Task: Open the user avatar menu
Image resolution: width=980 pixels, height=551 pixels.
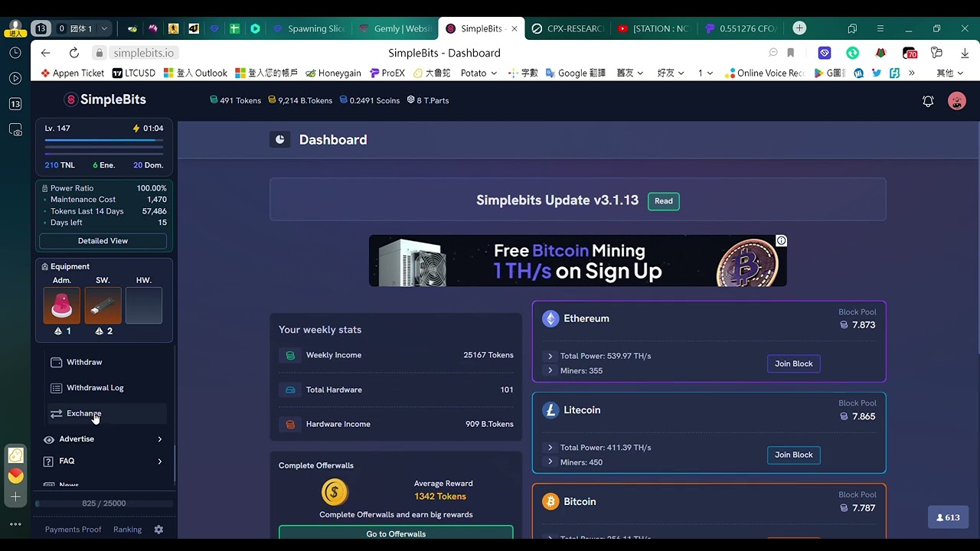Action: coord(957,101)
